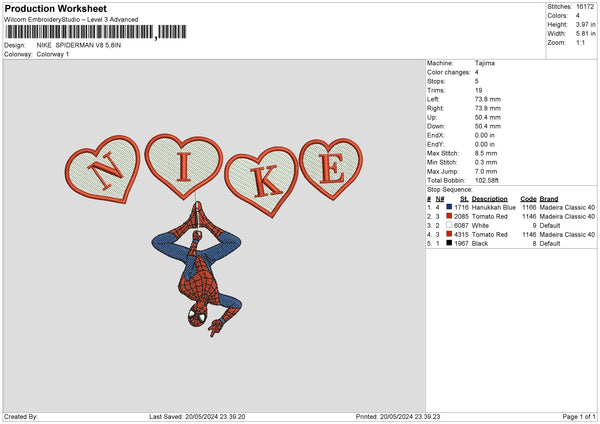Screen dimensions: 600x424
Task: Click the Trims value 19
Action: point(478,90)
